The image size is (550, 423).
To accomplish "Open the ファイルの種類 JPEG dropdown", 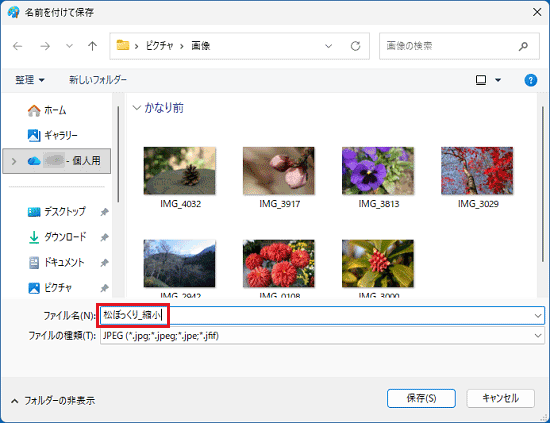I will pos(322,336).
